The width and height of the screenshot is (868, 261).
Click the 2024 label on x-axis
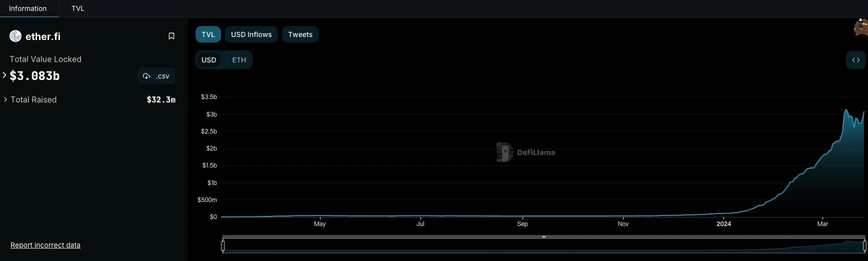[x=723, y=224]
